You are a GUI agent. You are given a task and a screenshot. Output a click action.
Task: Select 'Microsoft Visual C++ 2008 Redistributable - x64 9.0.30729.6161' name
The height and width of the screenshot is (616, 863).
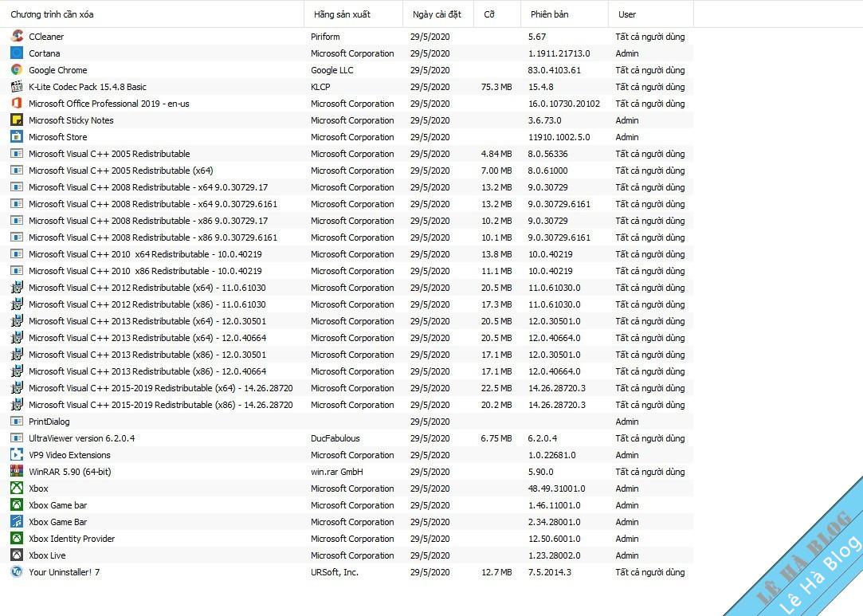tap(153, 204)
